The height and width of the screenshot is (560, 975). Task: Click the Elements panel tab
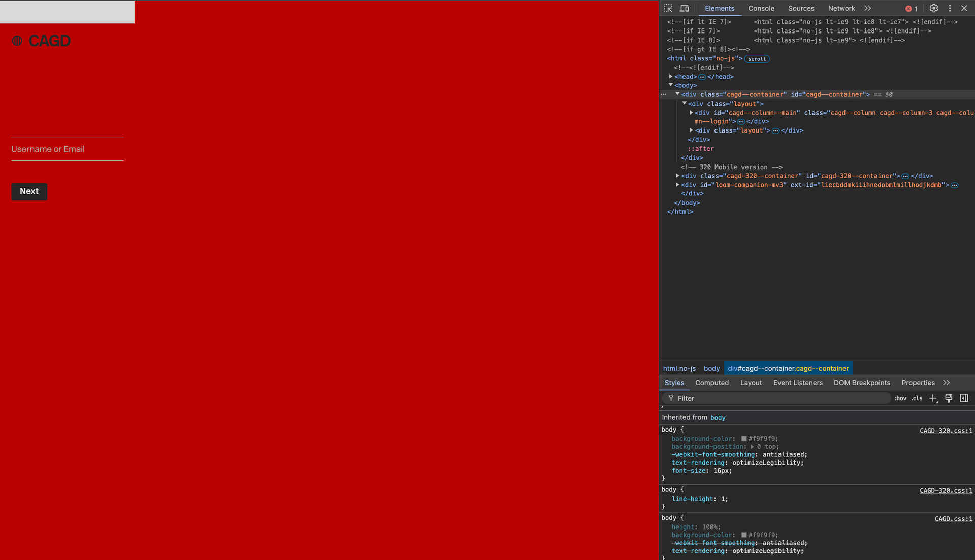pos(719,8)
